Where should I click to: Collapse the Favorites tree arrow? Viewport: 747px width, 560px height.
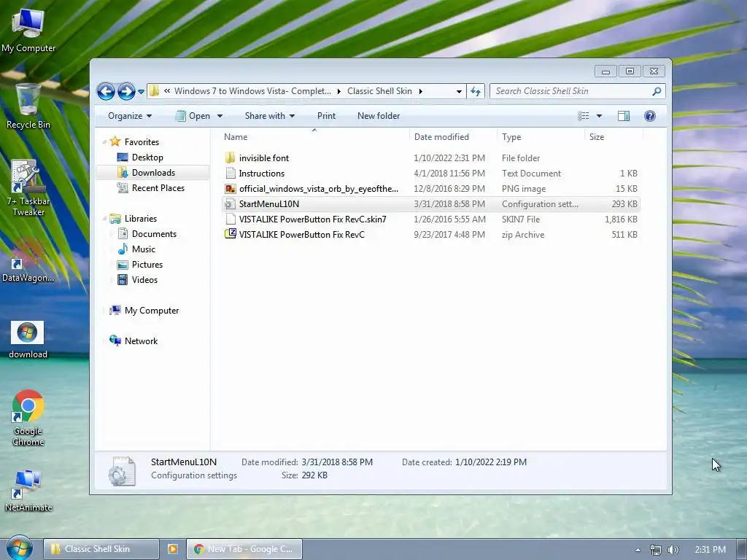(x=104, y=142)
